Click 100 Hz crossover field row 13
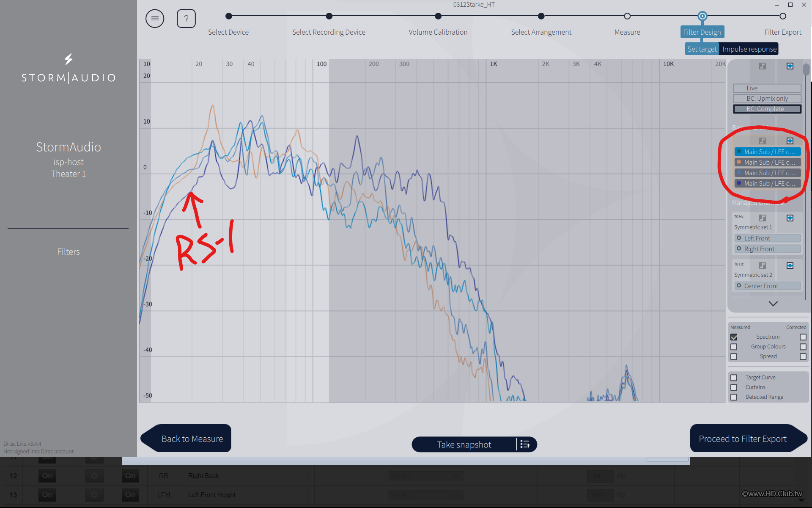 [x=600, y=495]
